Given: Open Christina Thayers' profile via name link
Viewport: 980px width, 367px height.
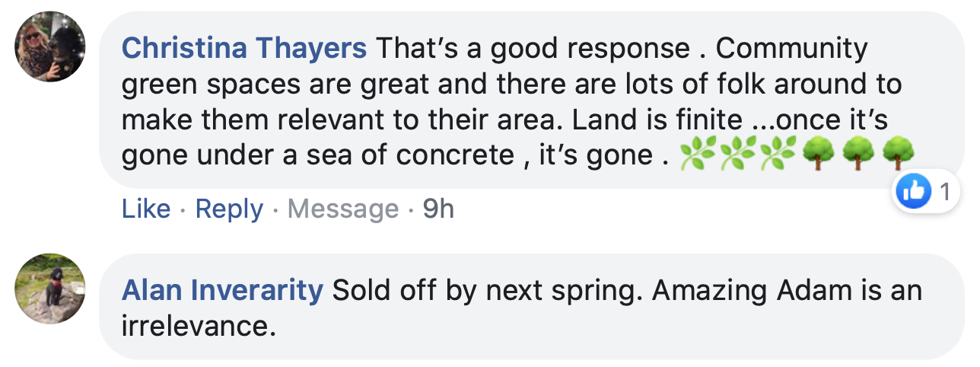Looking at the screenshot, I should pos(244,49).
